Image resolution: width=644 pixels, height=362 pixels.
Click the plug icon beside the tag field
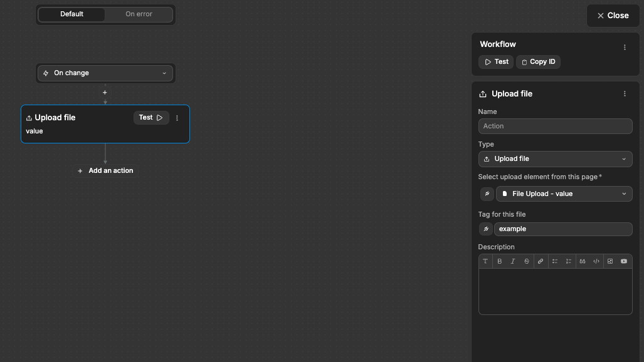485,229
